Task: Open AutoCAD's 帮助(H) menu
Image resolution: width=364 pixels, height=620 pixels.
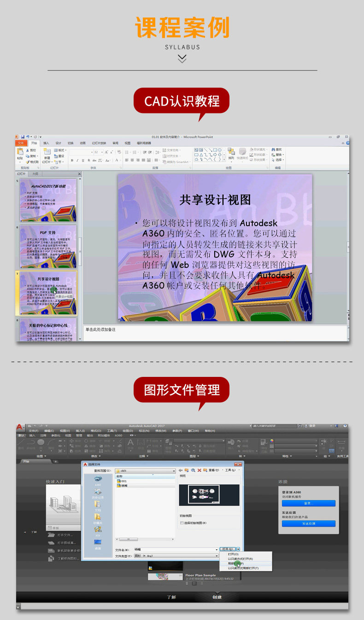Action: click(210, 431)
